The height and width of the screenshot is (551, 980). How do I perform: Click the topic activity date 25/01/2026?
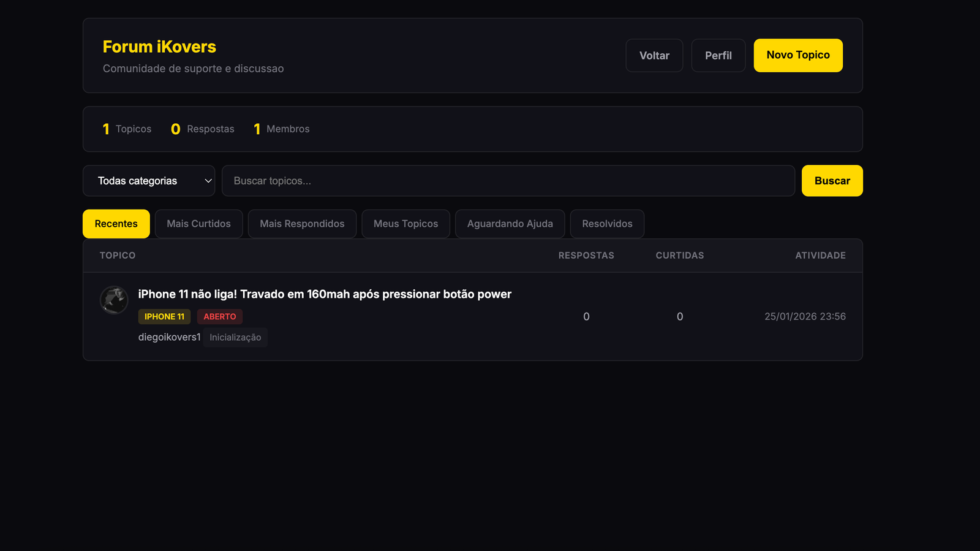point(805,316)
